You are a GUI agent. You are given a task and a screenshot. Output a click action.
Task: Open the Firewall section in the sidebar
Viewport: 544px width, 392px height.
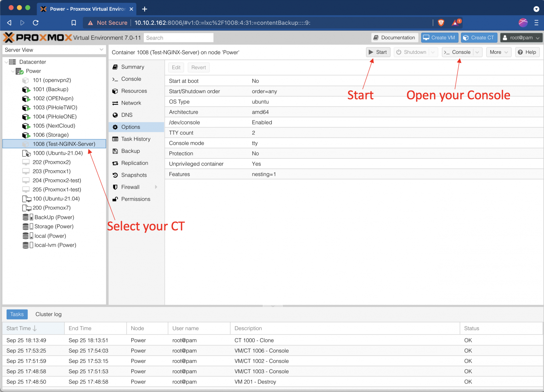point(130,187)
